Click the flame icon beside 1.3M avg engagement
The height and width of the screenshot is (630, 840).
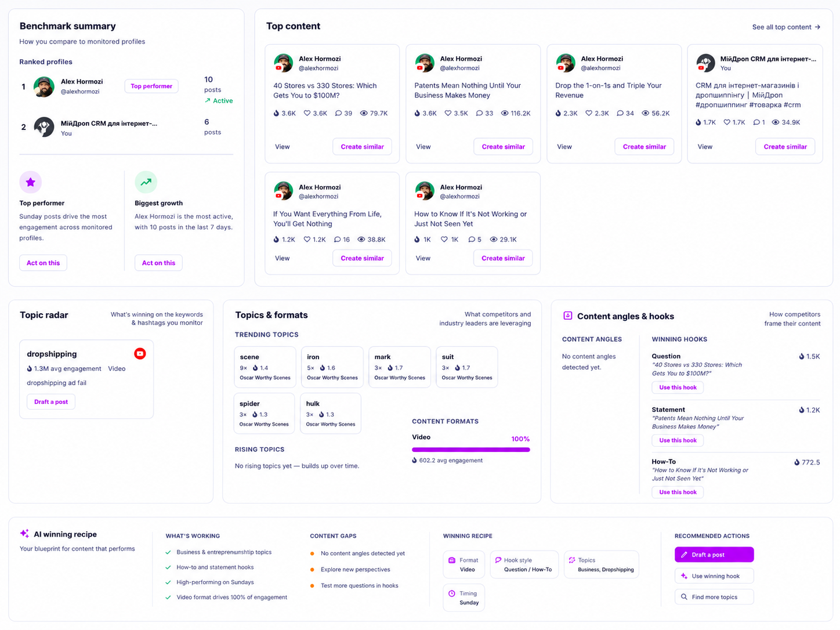point(30,368)
